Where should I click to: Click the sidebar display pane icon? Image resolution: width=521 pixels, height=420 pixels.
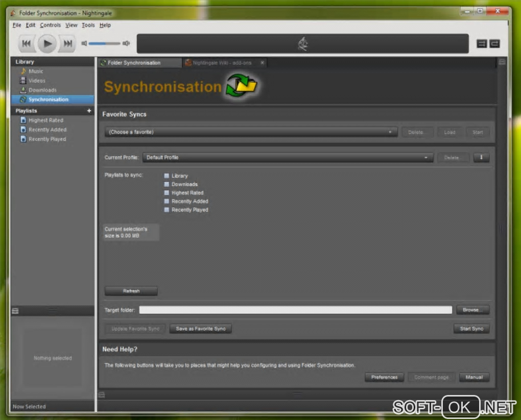tap(15, 311)
